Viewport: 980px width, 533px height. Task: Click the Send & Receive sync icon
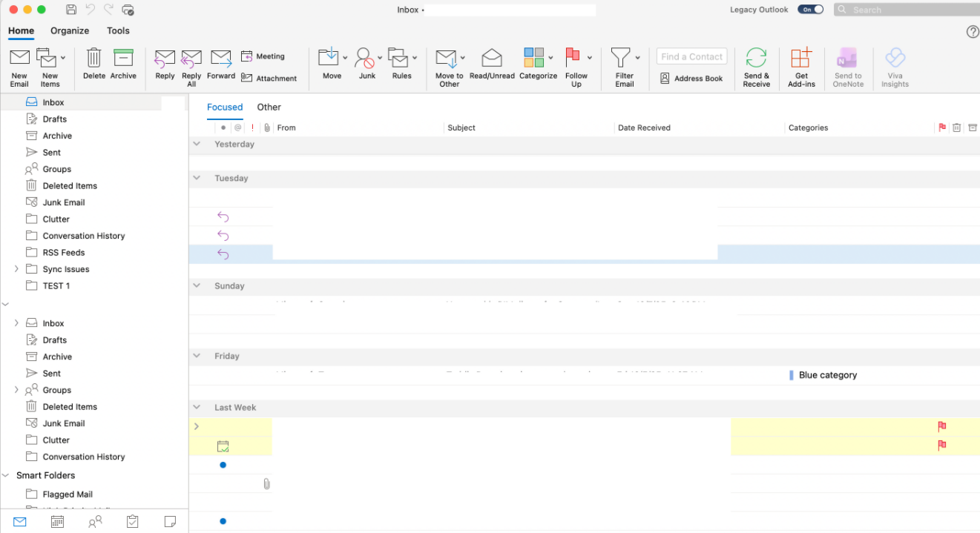pos(756,58)
